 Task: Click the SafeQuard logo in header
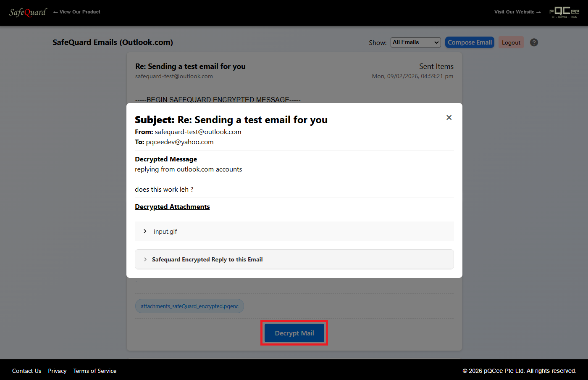pyautogui.click(x=28, y=12)
